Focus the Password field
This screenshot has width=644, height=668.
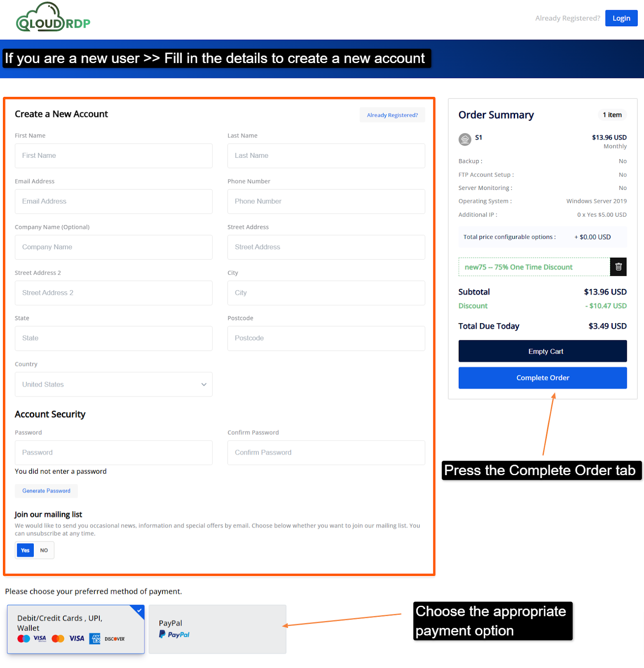pos(114,453)
